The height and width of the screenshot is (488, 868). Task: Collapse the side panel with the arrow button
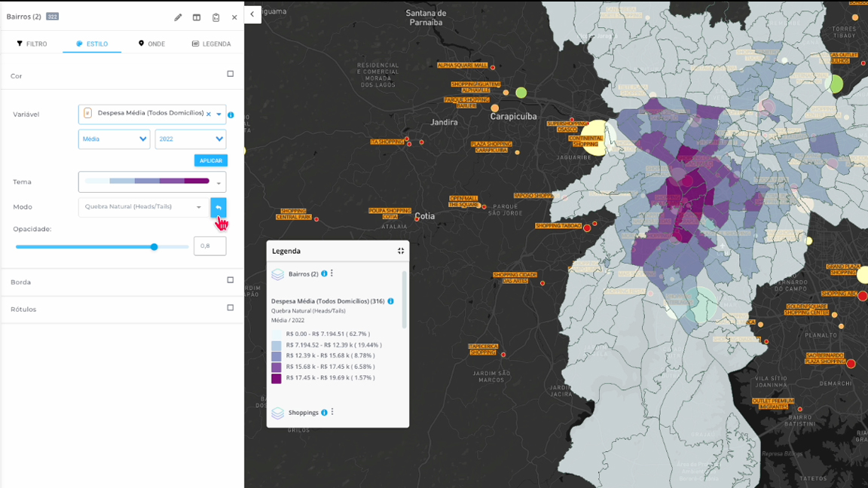pyautogui.click(x=252, y=14)
